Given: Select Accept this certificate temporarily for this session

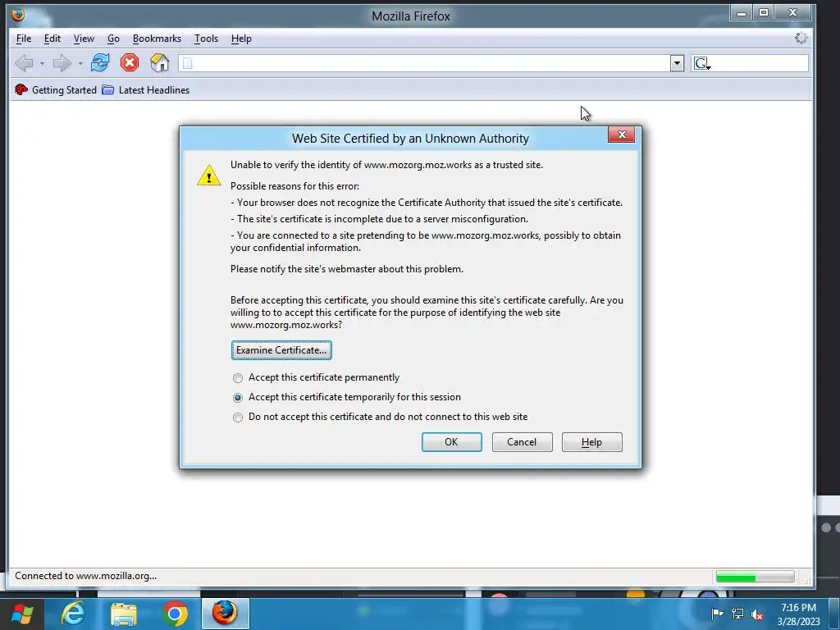Looking at the screenshot, I should 349,398.
